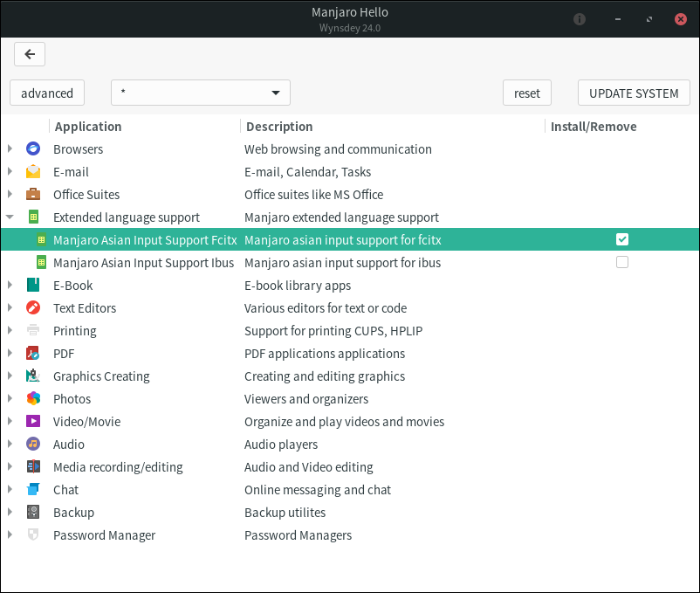Click 'Support for printing CUPS, HPLIP' text
Screen dimensions: 700x593
333,331
